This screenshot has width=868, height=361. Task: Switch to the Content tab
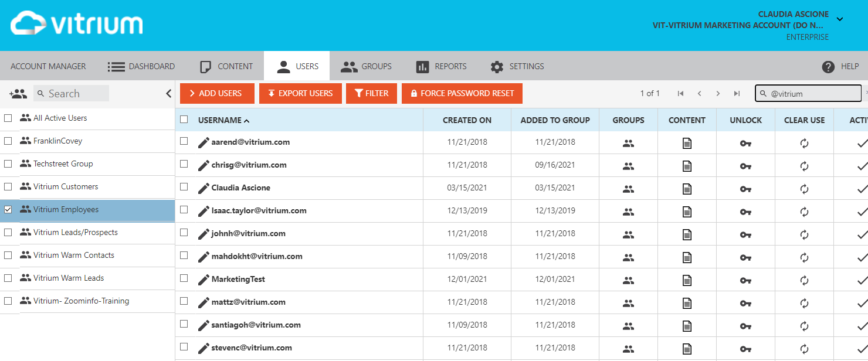pos(226,67)
